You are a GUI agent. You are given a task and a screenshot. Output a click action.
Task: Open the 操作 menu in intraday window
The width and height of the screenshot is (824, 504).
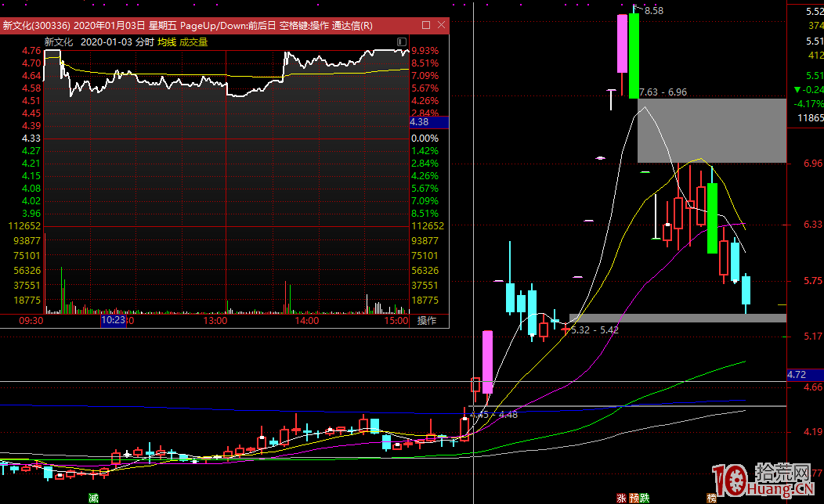click(x=427, y=321)
